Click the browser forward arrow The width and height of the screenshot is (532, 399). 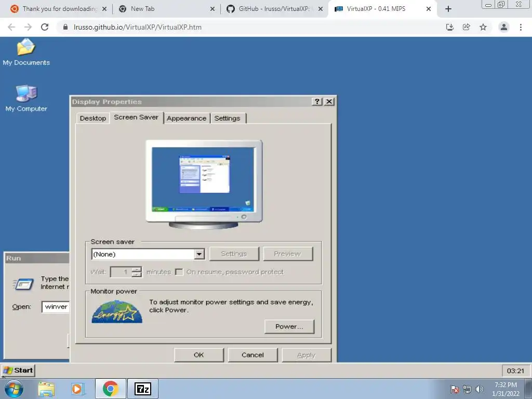click(x=28, y=27)
